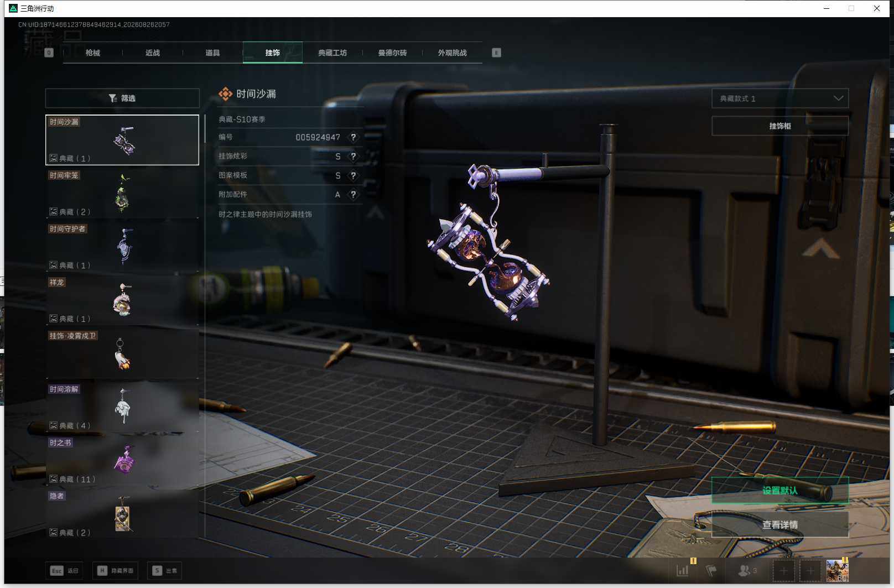Switch to the 近战 tab
This screenshot has width=894, height=588.
tap(153, 53)
